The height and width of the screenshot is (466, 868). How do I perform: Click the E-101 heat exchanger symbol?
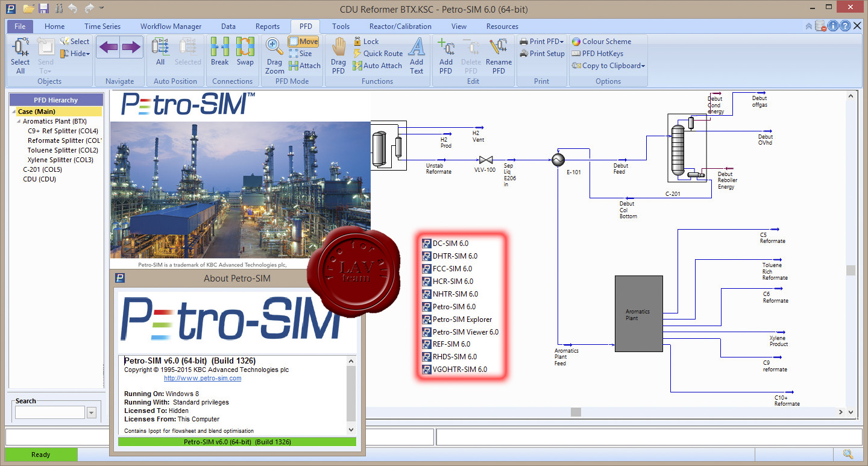(558, 159)
